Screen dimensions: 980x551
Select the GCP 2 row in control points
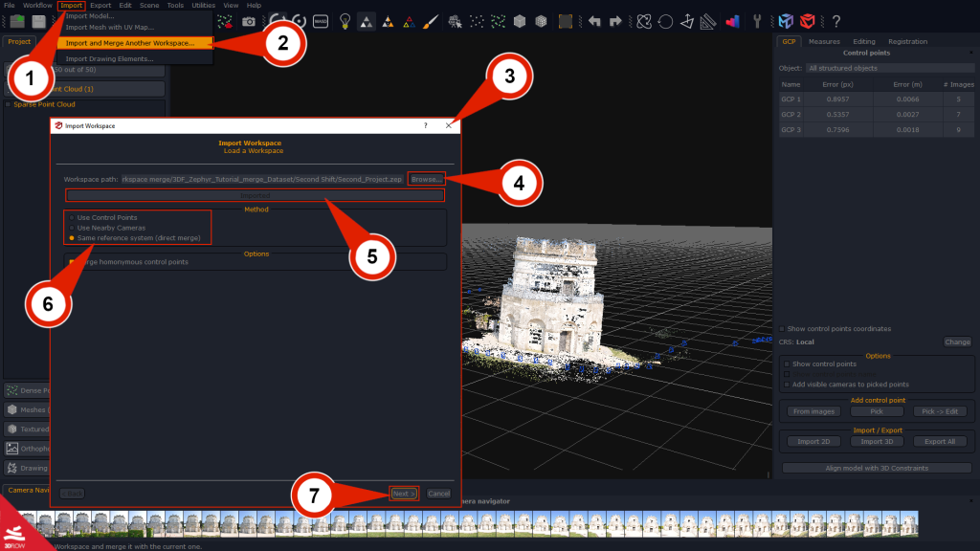point(876,115)
